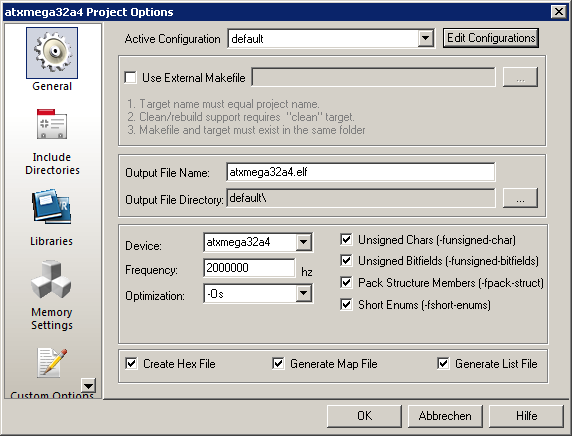572x436 pixels.
Task: Enable Use External Makefile checkbox
Action: [x=131, y=77]
